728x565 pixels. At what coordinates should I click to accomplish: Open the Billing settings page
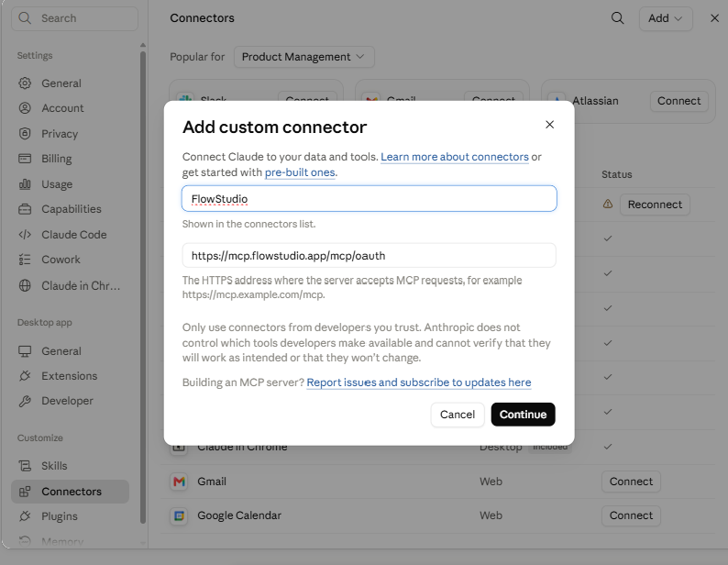coord(70,159)
